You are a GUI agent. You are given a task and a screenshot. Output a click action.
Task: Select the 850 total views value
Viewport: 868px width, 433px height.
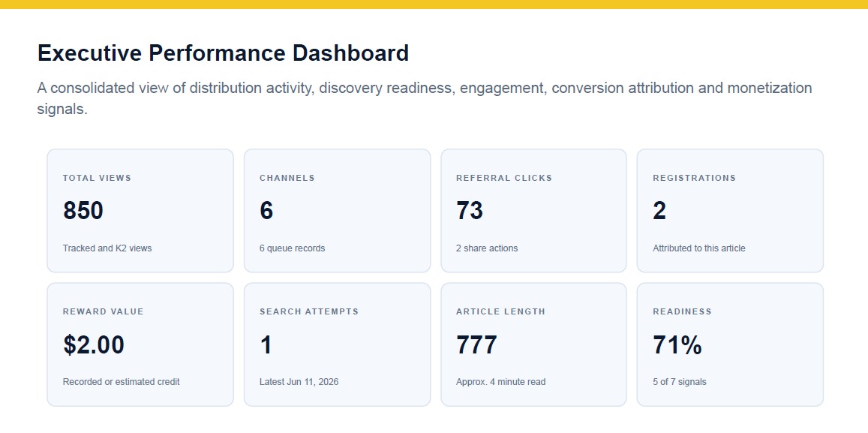click(x=83, y=211)
